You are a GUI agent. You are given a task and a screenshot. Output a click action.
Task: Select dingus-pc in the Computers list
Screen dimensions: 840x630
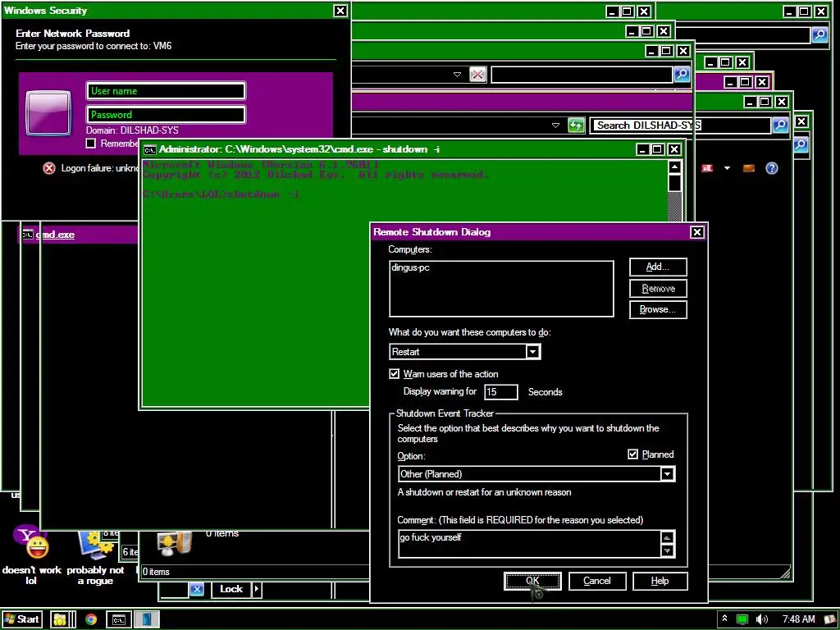(x=410, y=268)
